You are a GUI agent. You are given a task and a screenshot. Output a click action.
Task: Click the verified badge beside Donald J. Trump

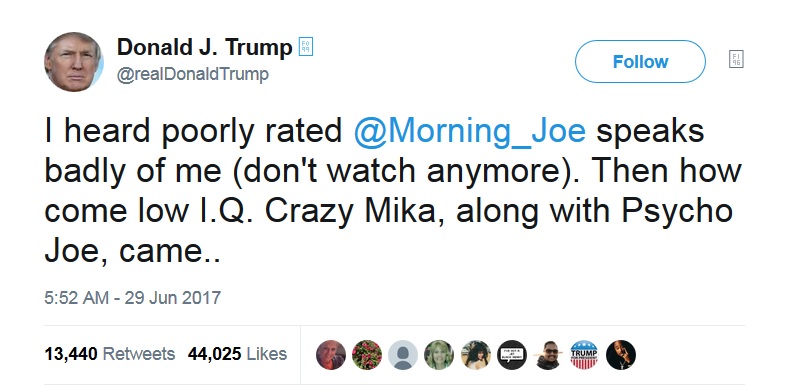pos(306,47)
